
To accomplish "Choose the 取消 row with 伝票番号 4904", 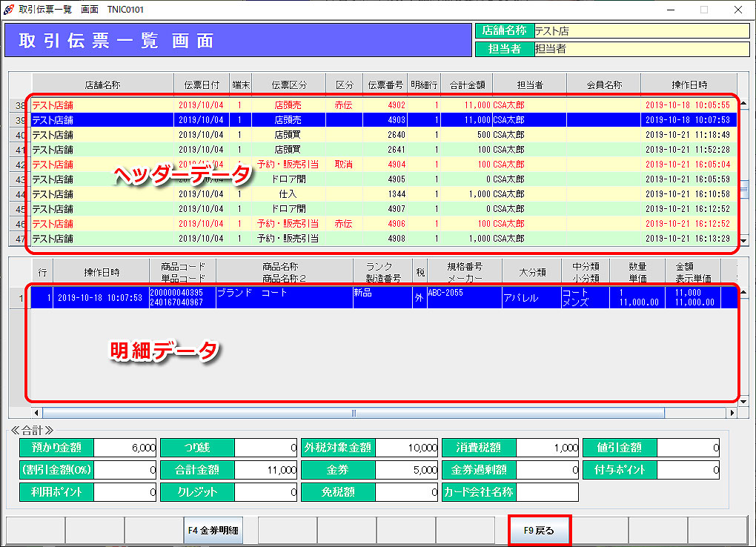I will (x=371, y=165).
